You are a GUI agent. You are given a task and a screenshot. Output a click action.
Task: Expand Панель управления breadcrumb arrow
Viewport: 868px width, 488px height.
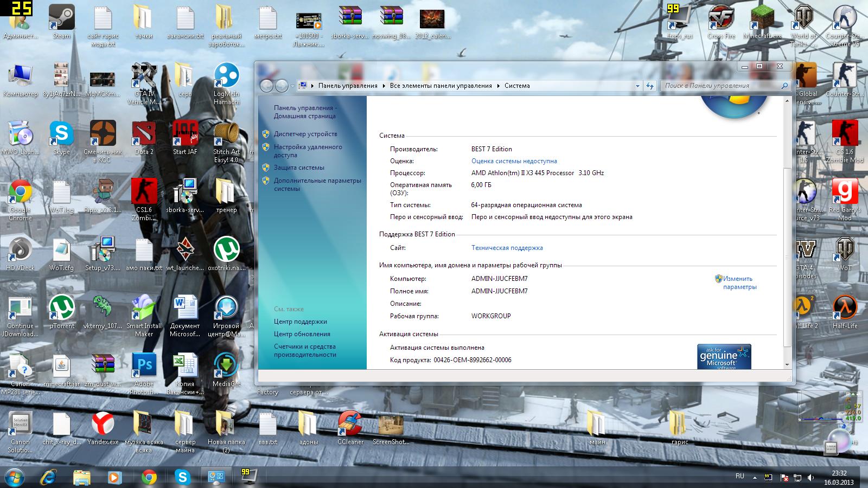click(384, 86)
